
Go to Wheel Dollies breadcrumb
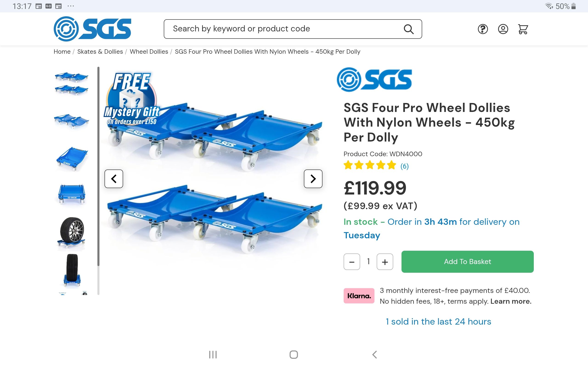(149, 52)
